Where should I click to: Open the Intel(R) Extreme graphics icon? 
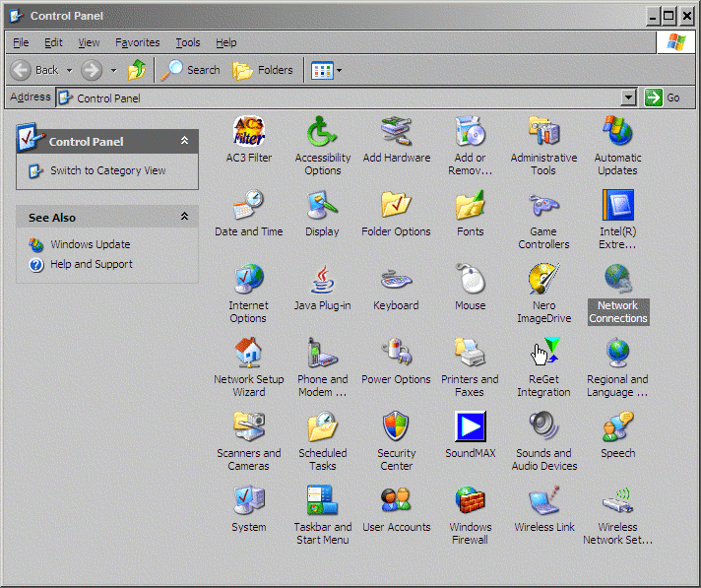[617, 205]
